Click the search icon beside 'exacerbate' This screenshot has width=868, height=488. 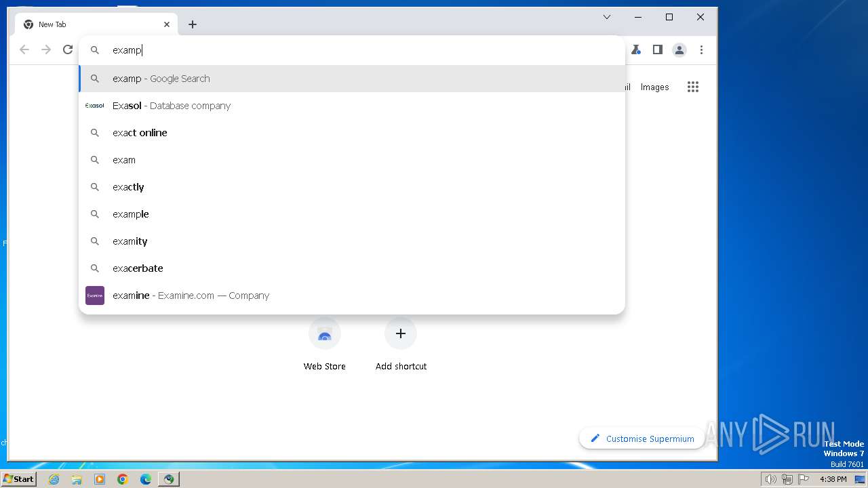(95, 268)
